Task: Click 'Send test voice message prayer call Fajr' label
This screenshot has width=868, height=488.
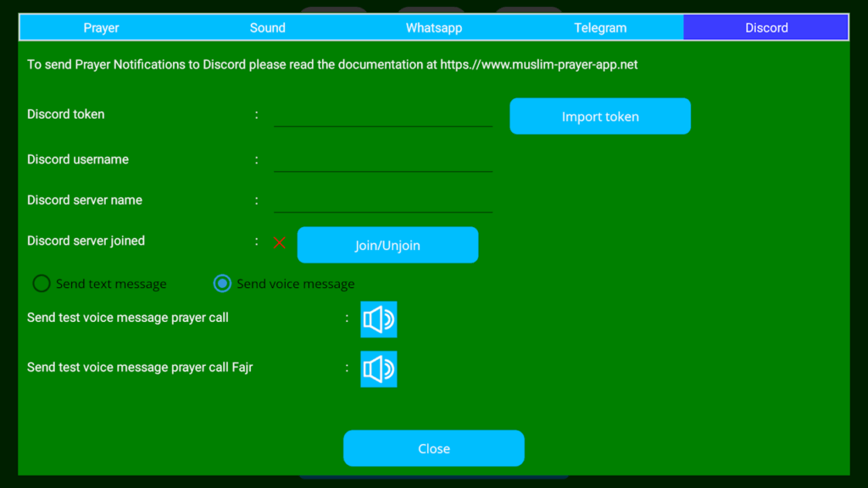Action: 140,368
